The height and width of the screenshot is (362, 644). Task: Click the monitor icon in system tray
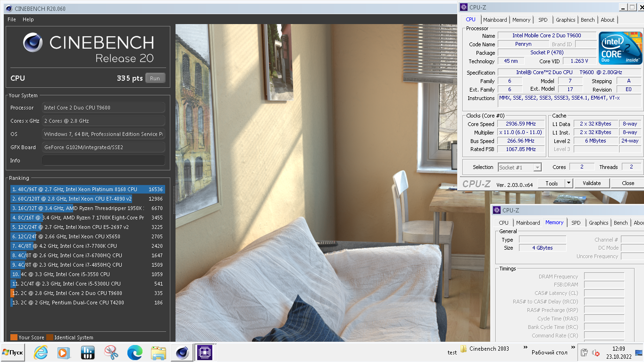coord(638,353)
